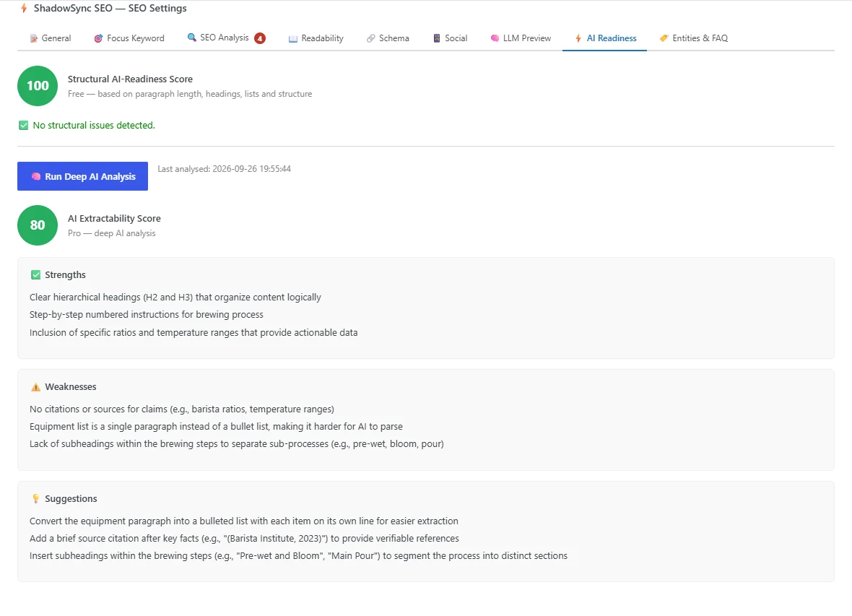
Task: Click the magnifier icon on SEO Analysis tab
Action: click(x=192, y=37)
